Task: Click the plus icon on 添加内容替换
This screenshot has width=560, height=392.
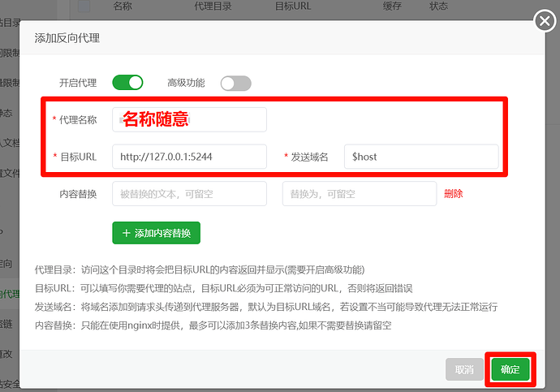Action: click(x=126, y=233)
